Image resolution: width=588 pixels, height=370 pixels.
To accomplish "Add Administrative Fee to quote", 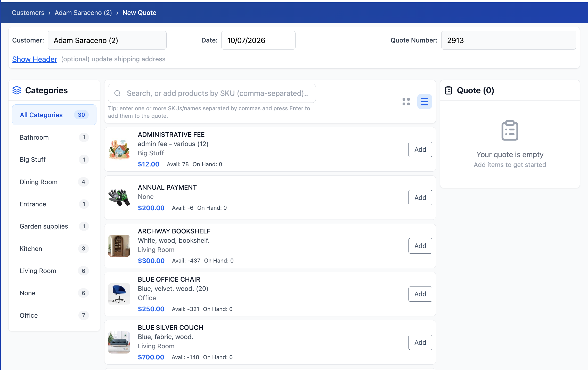I will (x=420, y=149).
